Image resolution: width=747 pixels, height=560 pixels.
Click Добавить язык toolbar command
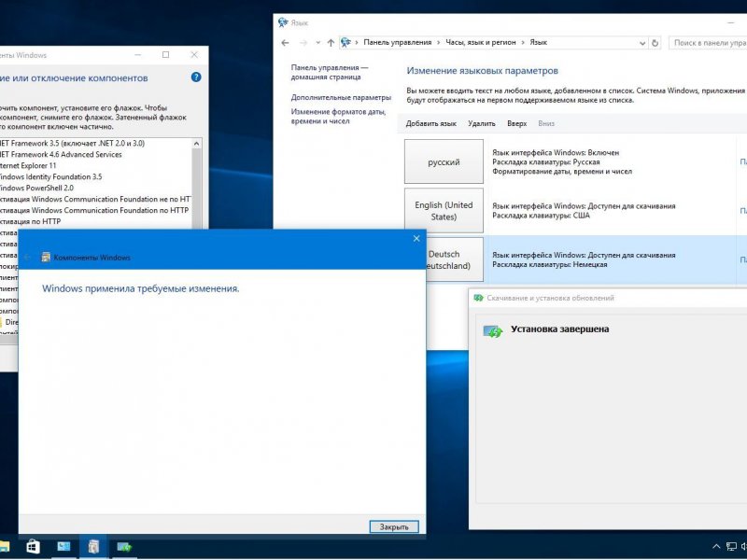430,123
